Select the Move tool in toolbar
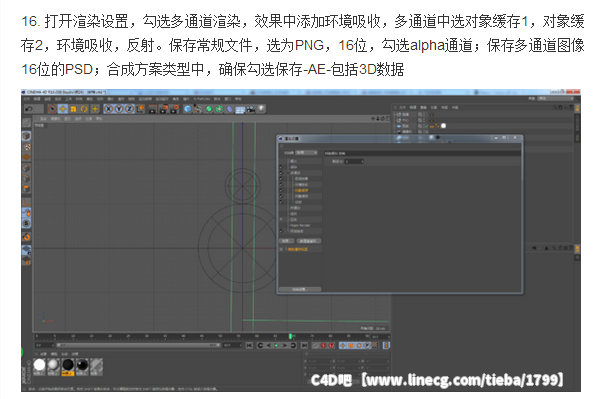597x399 pixels. pos(63,109)
